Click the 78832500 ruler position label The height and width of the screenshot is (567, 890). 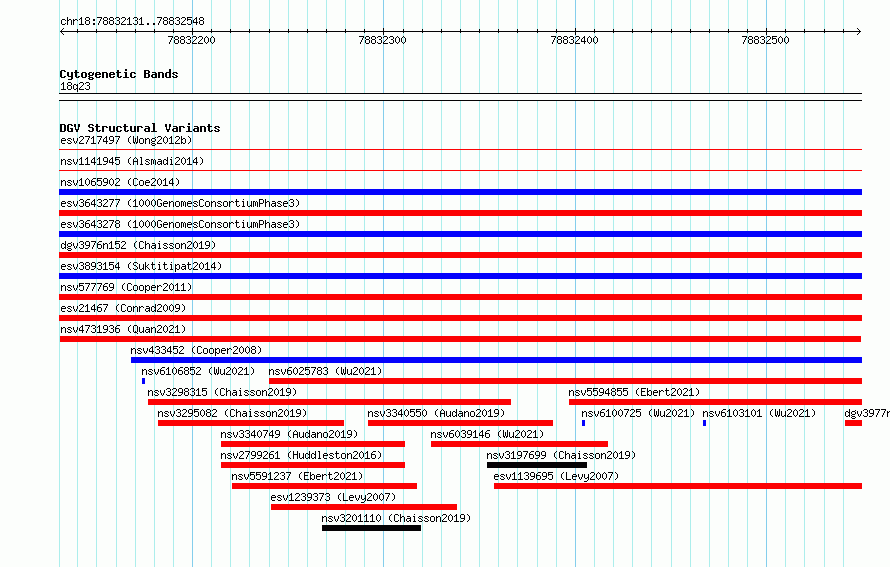(765, 40)
